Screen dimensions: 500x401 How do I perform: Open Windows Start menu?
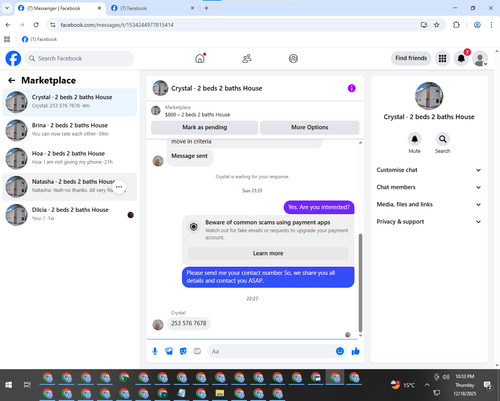coord(8,385)
